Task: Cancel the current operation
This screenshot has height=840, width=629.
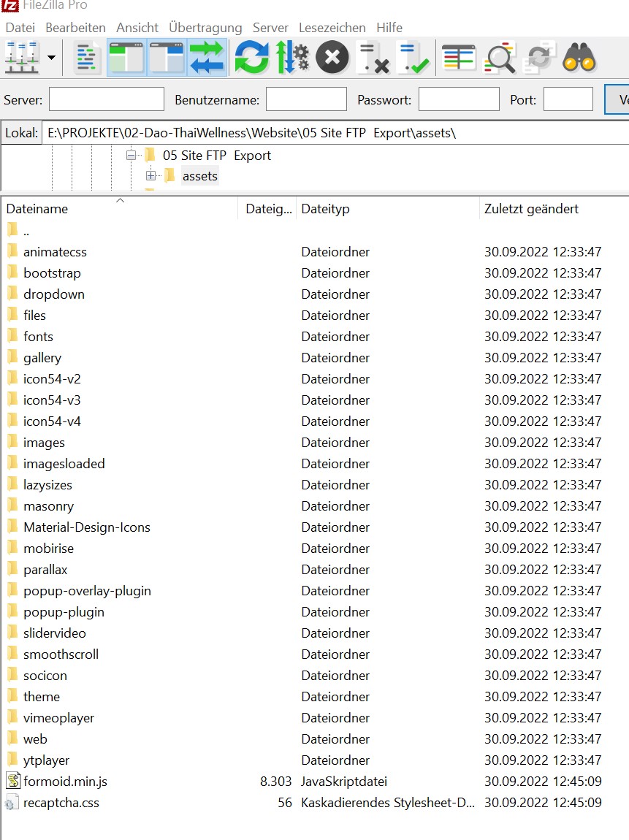Action: pos(332,58)
